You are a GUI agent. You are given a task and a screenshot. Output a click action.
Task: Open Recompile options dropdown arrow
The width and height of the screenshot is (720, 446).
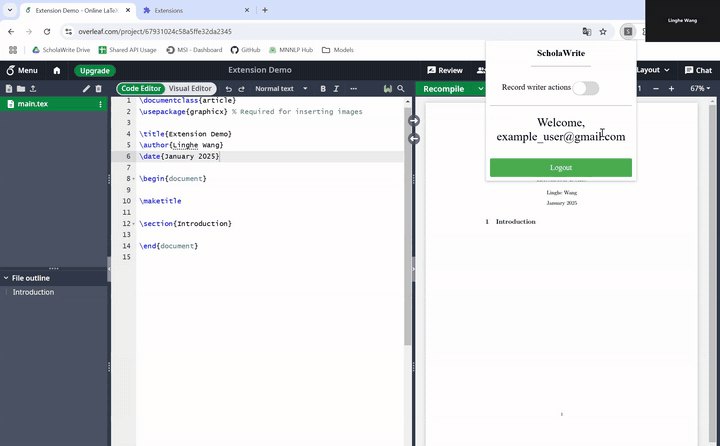[x=480, y=89]
